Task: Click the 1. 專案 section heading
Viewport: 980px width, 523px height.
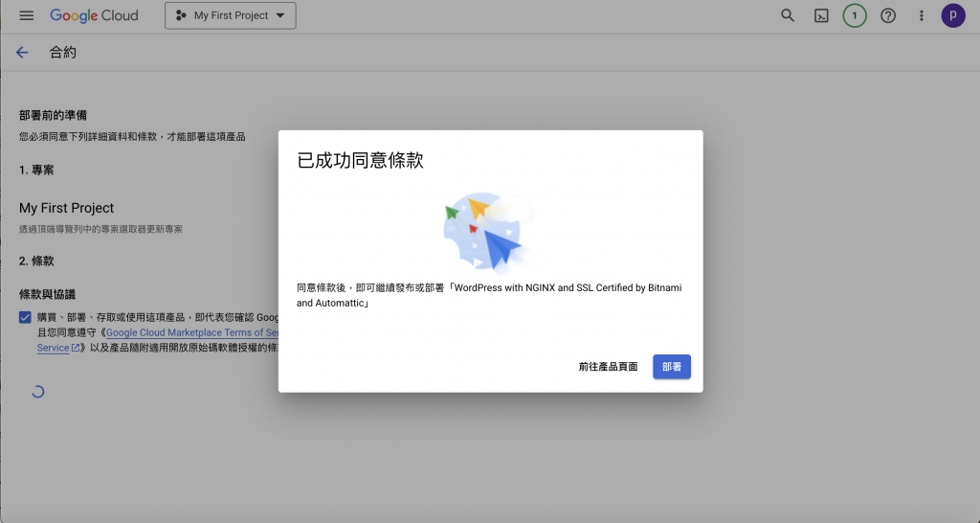Action: [36, 171]
